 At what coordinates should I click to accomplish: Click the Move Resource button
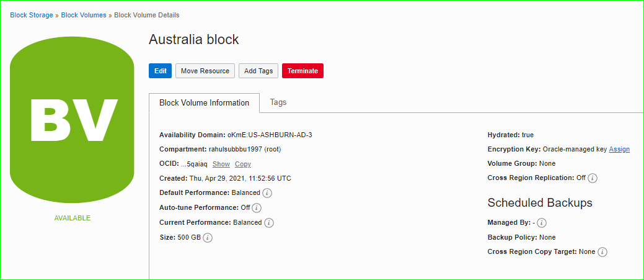tap(205, 71)
